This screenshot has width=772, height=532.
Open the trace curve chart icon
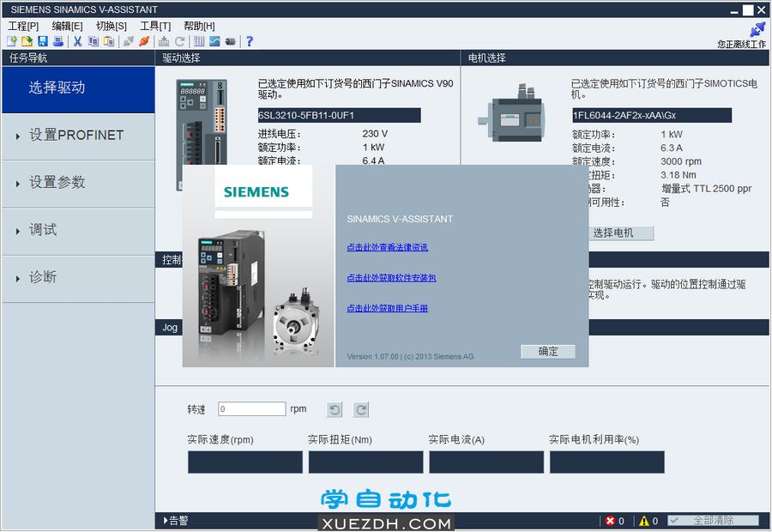click(214, 41)
